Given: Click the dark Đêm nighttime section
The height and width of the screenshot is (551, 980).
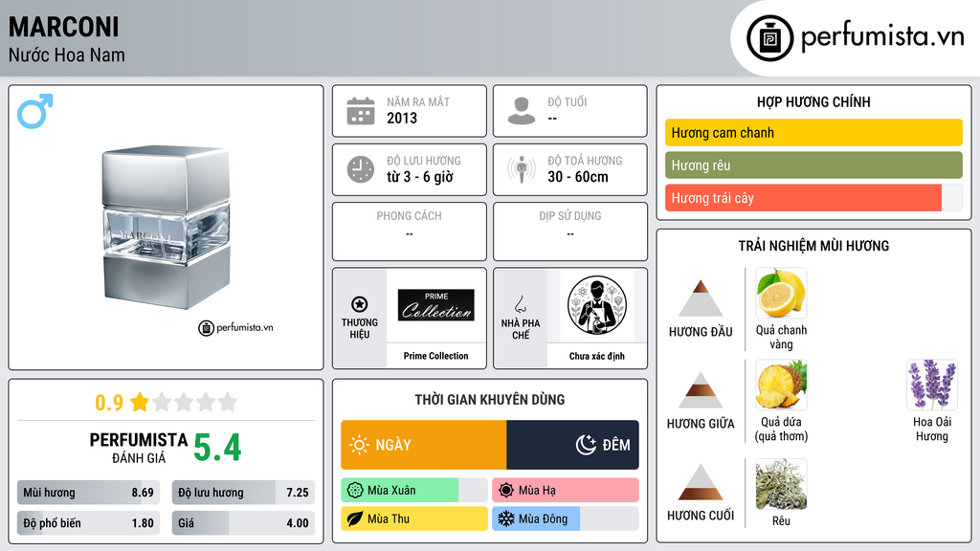Looking at the screenshot, I should 572,445.
